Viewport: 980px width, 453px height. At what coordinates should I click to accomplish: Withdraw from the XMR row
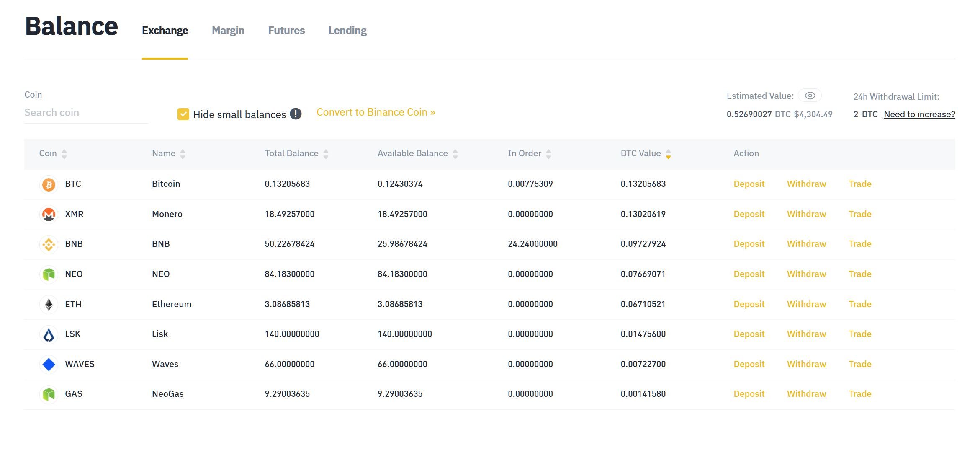pyautogui.click(x=806, y=214)
